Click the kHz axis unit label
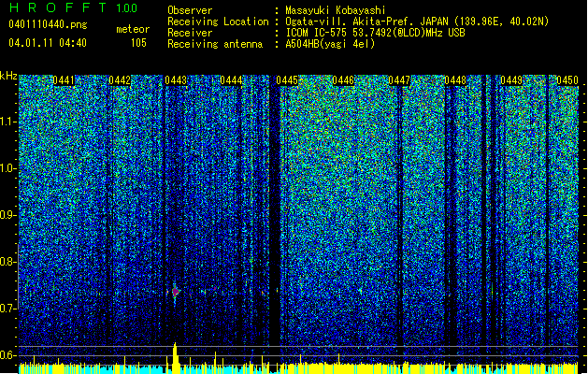588x374 pixels. click(x=8, y=76)
